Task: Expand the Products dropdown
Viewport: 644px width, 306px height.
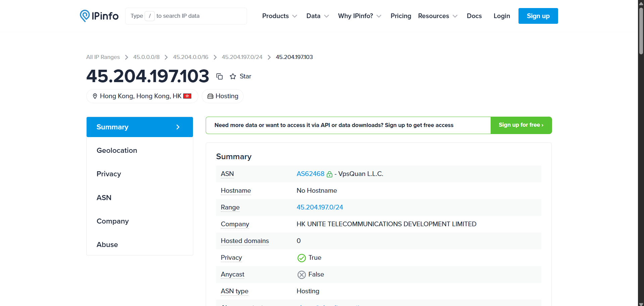Action: click(x=280, y=16)
